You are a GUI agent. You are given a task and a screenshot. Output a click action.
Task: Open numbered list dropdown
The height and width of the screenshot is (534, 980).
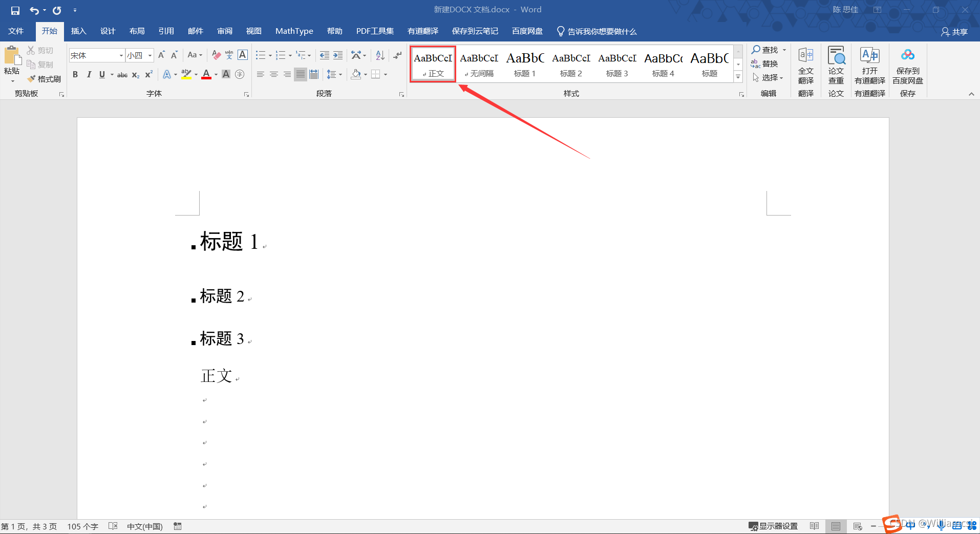click(290, 55)
